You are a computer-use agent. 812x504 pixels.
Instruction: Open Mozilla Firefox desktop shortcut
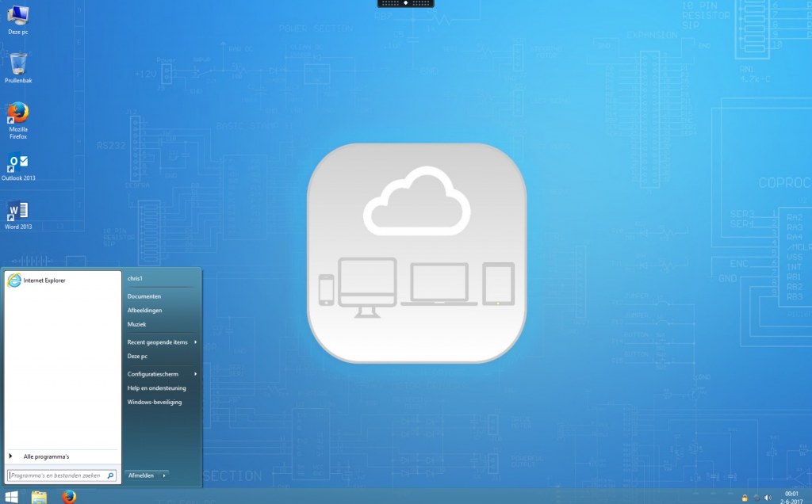[x=17, y=114]
